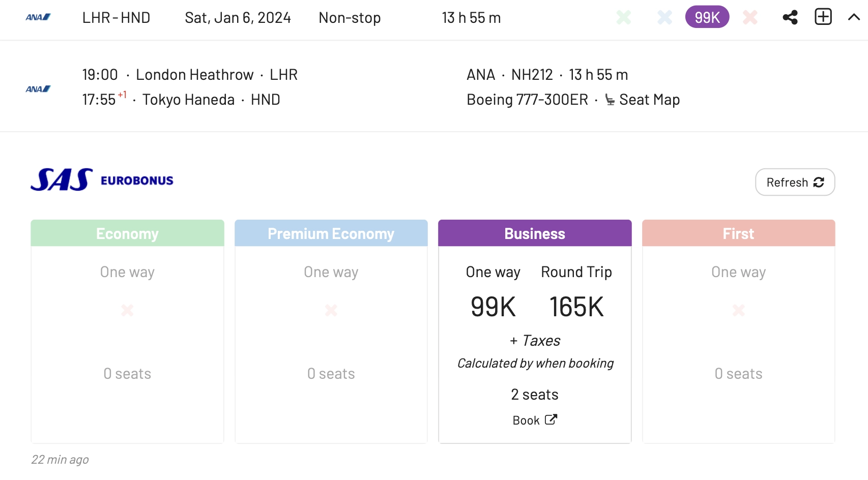Click the ANA logo in the header row

(38, 17)
